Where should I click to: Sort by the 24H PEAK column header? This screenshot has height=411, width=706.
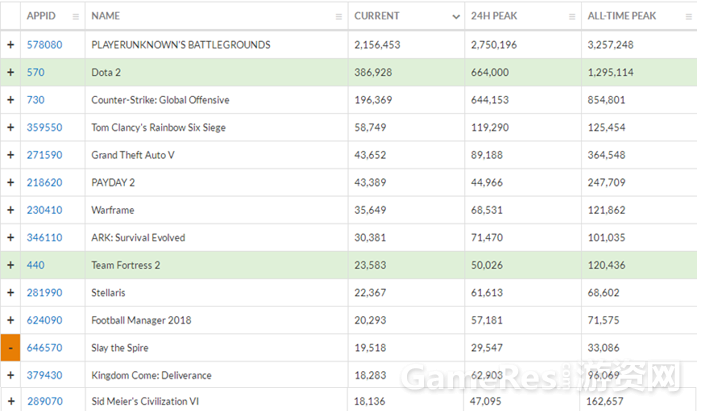pyautogui.click(x=494, y=16)
